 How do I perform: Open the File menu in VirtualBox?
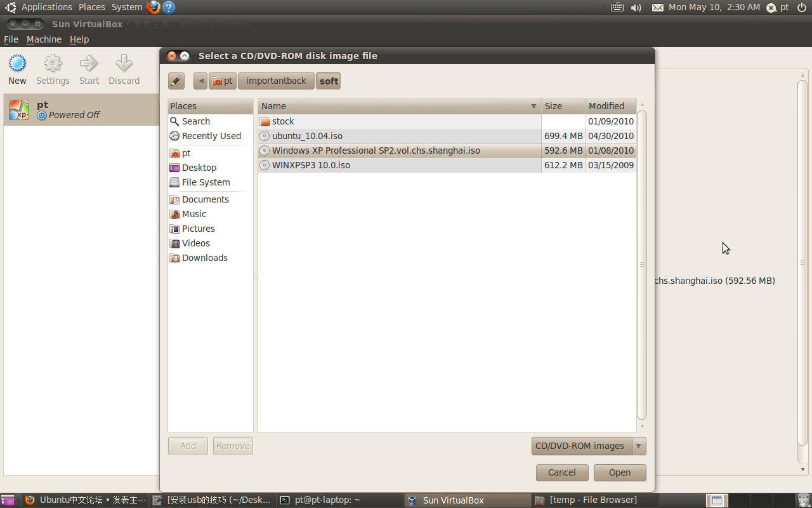pyautogui.click(x=11, y=39)
